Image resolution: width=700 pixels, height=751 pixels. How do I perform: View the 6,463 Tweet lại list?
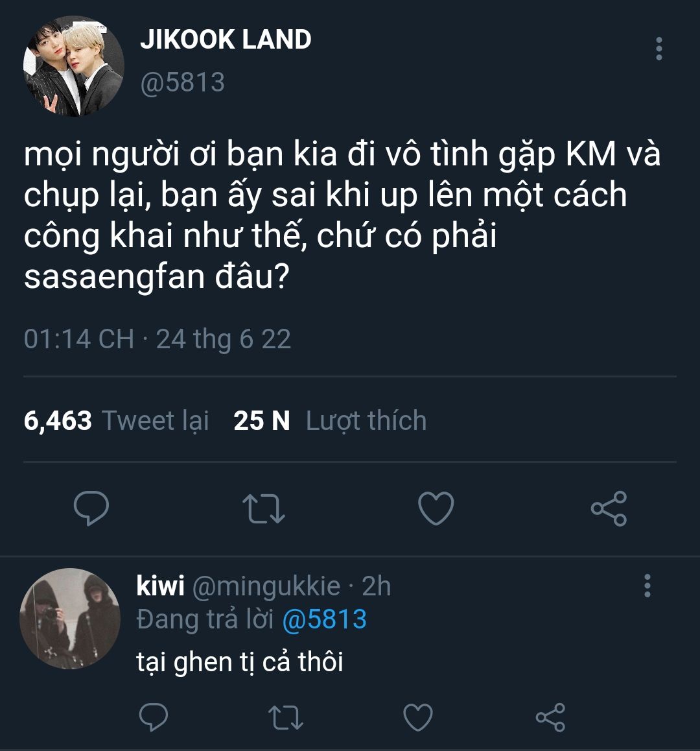point(117,420)
